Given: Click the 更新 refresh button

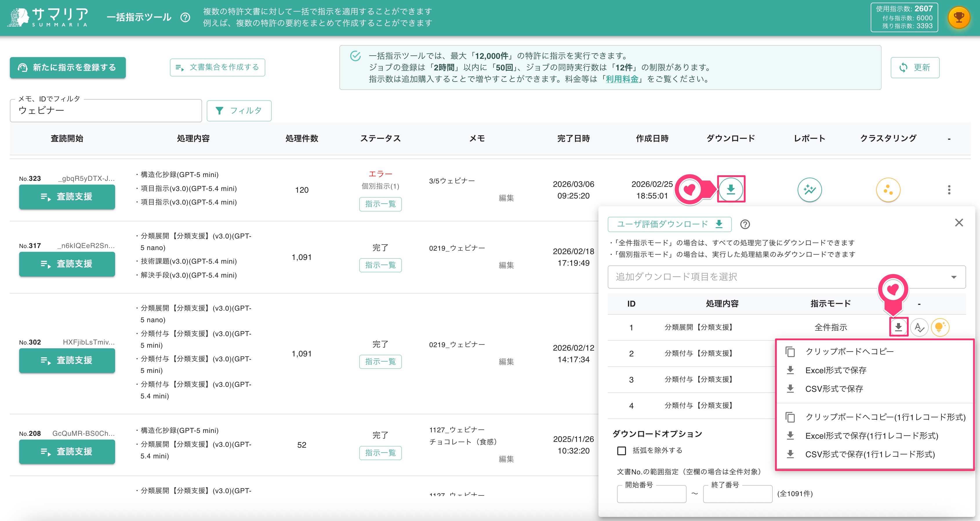Looking at the screenshot, I should [914, 67].
